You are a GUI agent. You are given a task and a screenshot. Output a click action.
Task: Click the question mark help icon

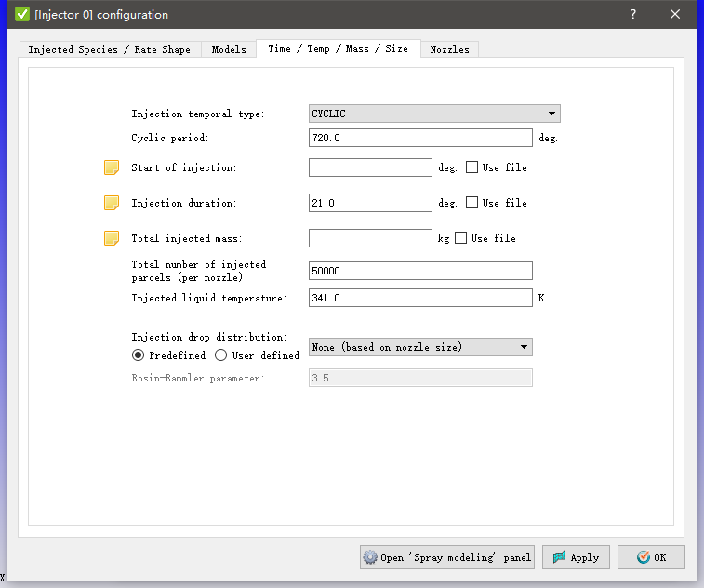coord(632,14)
